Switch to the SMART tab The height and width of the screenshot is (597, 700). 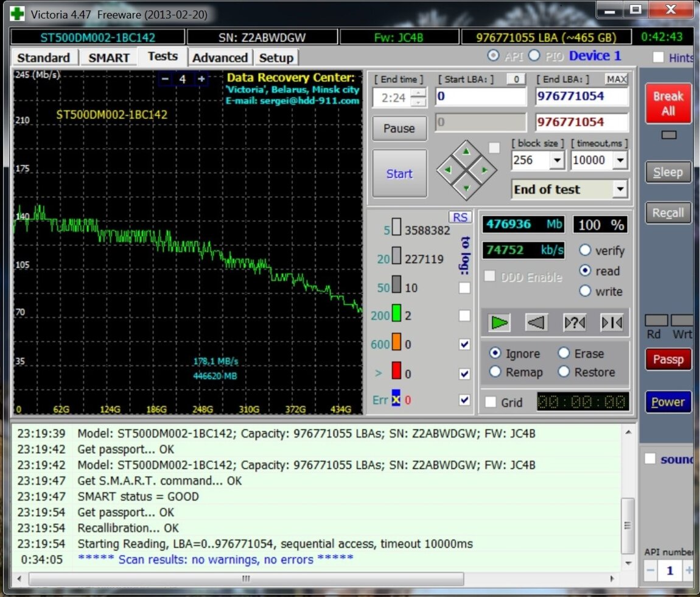(108, 58)
